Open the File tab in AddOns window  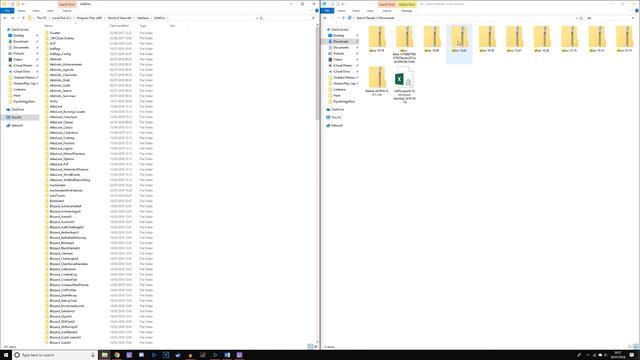click(7, 11)
